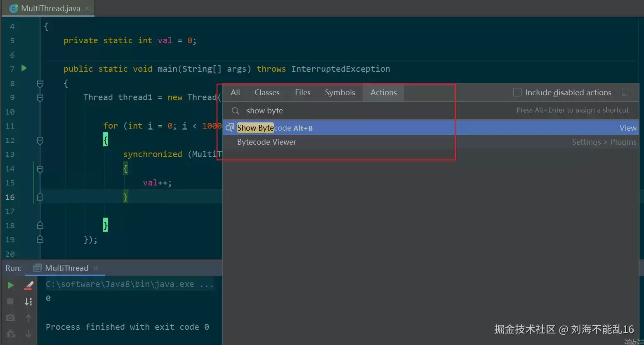Choose Show Bytecode Alt+B result
644x345 pixels.
click(431, 128)
